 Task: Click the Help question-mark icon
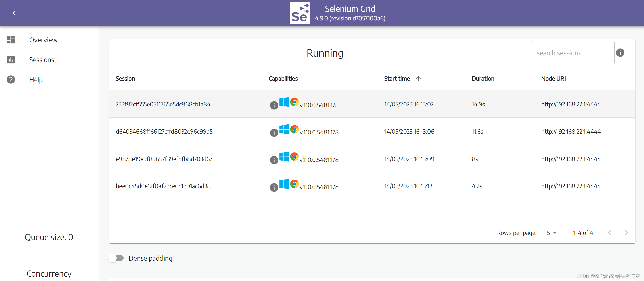[11, 80]
